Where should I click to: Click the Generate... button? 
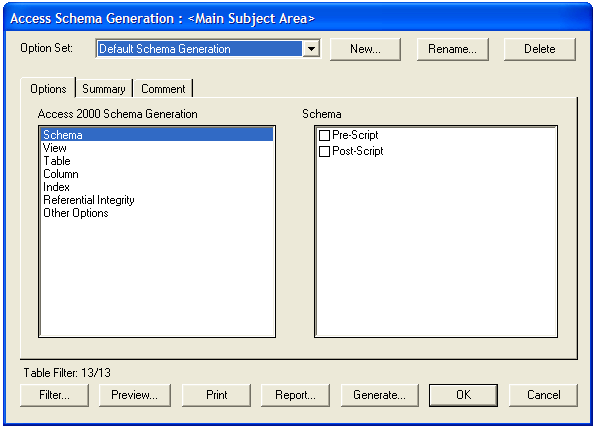pos(379,395)
